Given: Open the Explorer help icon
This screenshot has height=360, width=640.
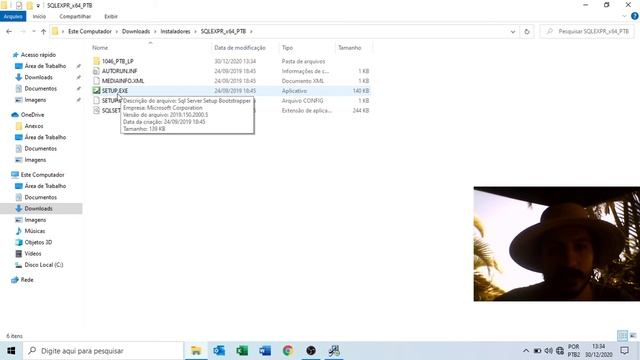Looking at the screenshot, I should tap(635, 16).
